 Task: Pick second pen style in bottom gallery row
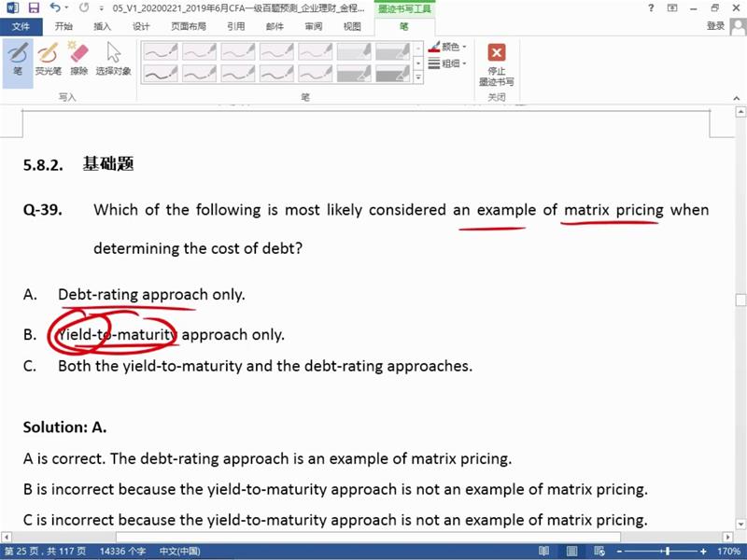pos(199,74)
